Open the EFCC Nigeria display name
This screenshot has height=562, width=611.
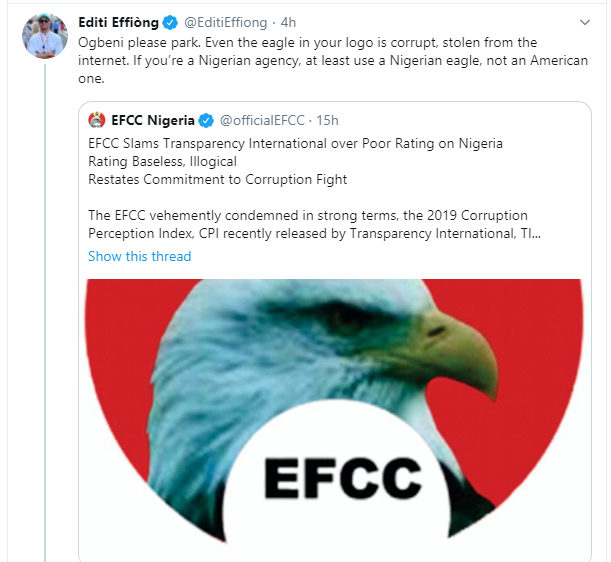(x=150, y=121)
